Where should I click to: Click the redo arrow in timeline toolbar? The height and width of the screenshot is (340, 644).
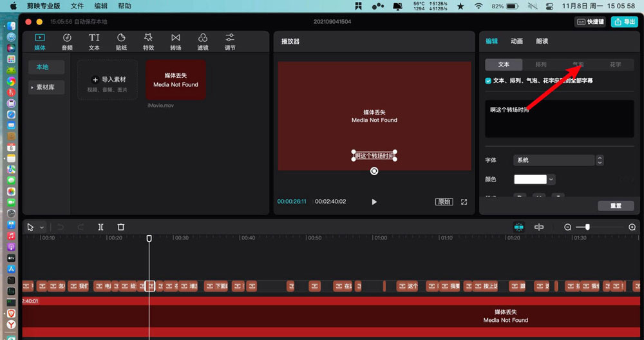tap(80, 227)
